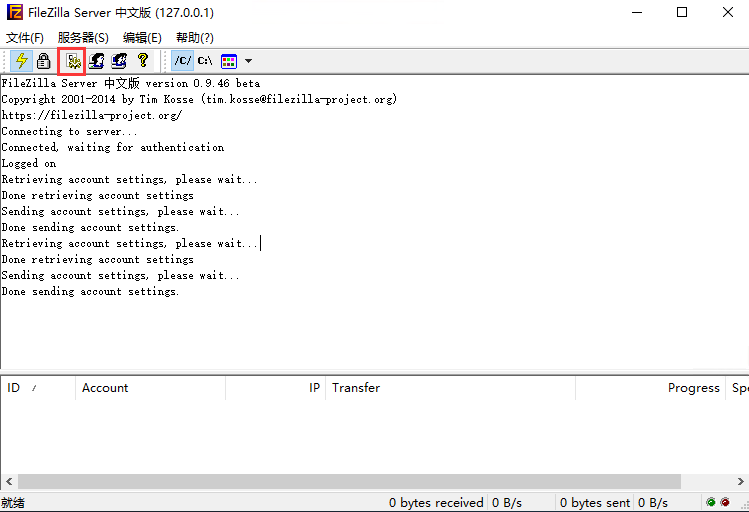Click horizontal scrollbar left arrow

point(9,481)
